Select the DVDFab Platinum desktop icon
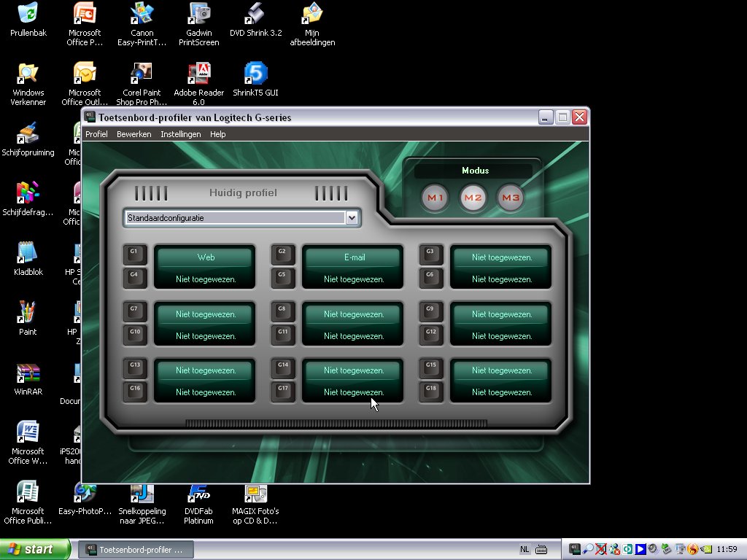 (x=198, y=504)
